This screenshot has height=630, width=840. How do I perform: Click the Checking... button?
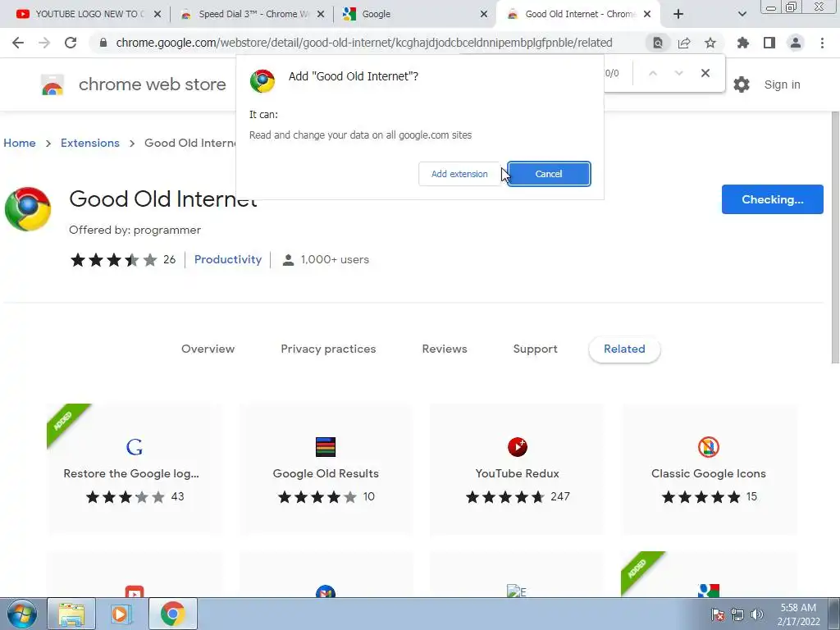click(772, 199)
